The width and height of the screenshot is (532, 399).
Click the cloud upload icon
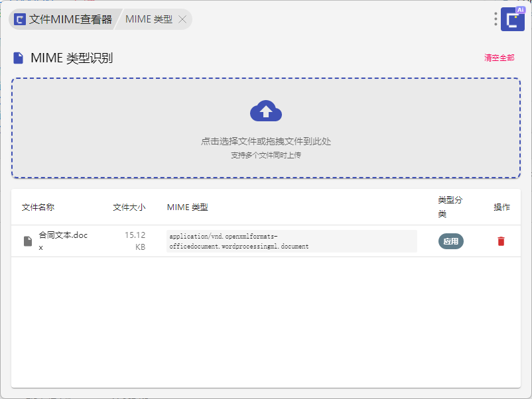pos(266,111)
